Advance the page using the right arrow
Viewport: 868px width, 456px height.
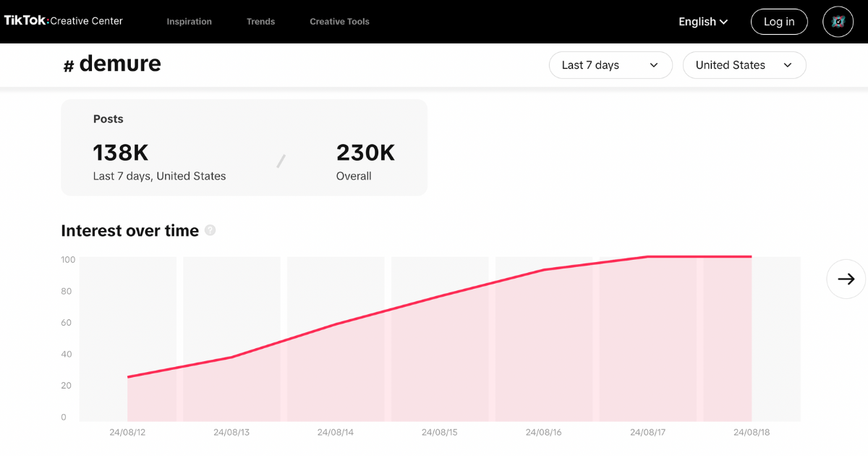[846, 279]
